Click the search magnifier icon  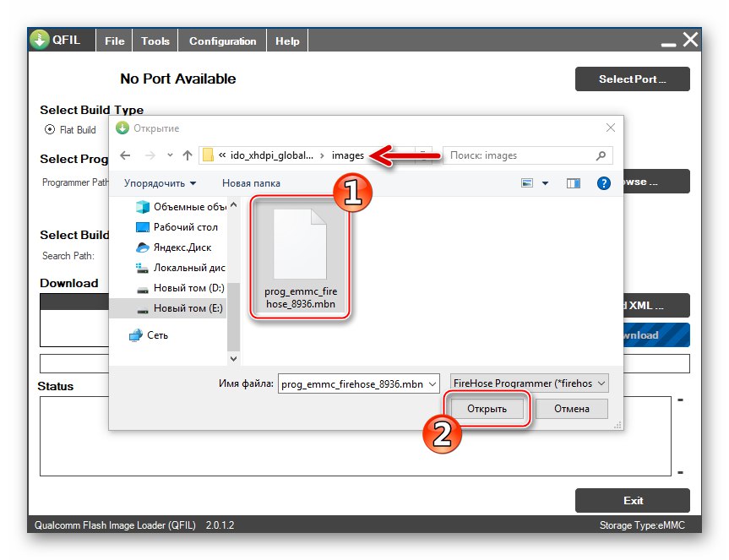pyautogui.click(x=601, y=155)
